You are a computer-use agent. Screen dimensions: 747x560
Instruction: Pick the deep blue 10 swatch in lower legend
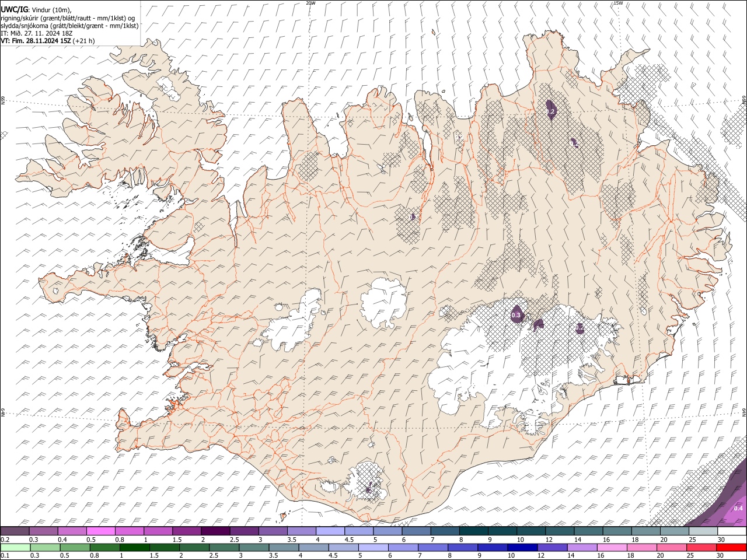pyautogui.click(x=522, y=547)
